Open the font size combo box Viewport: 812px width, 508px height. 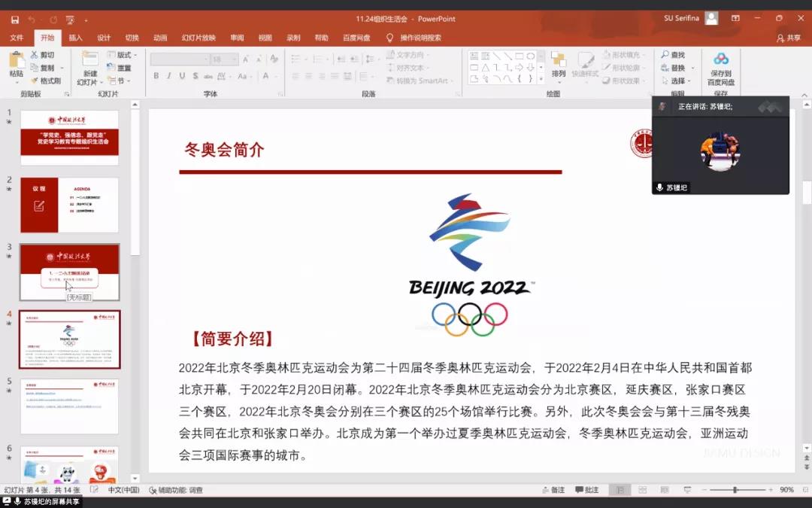(225, 59)
